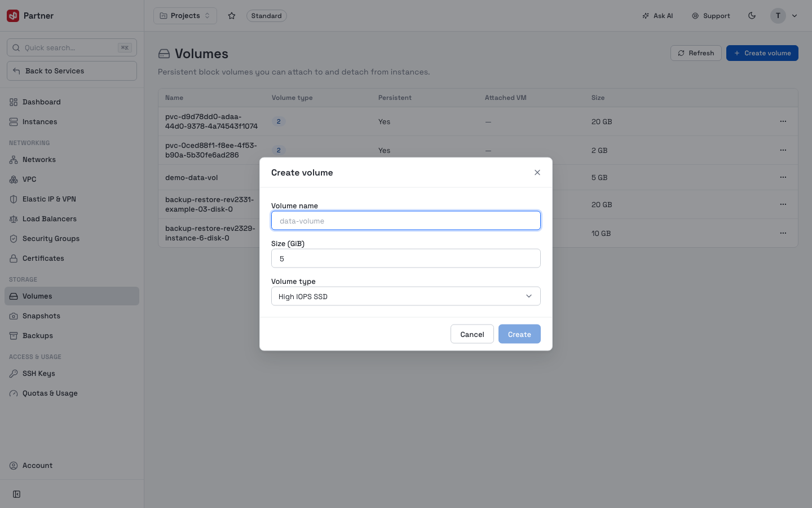Click the SSH Keys key icon
This screenshot has height=508, width=812.
(x=14, y=374)
